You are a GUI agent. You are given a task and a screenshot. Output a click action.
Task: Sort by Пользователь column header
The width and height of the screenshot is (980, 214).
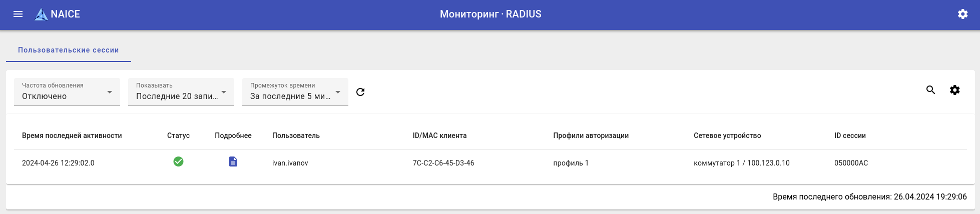click(x=296, y=135)
